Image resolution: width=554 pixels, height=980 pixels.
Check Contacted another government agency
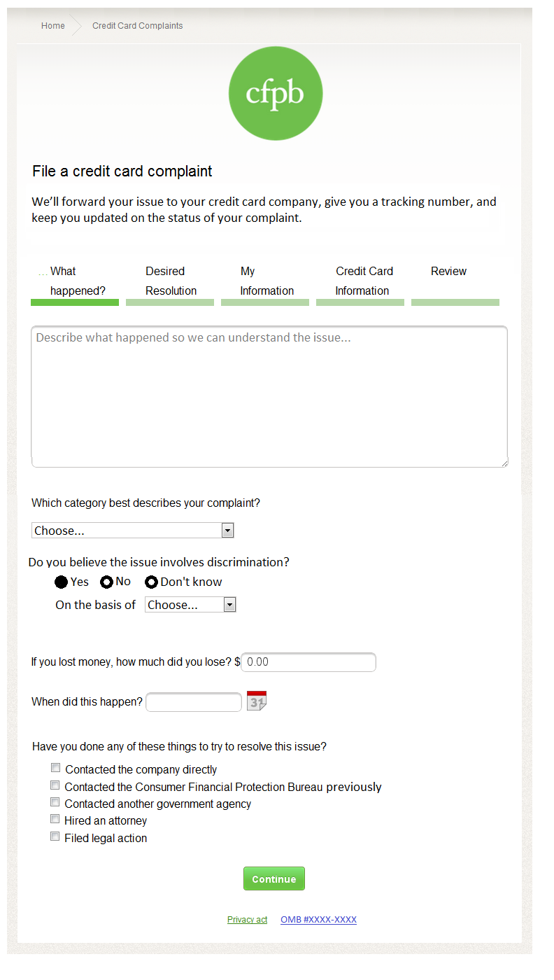click(x=55, y=802)
